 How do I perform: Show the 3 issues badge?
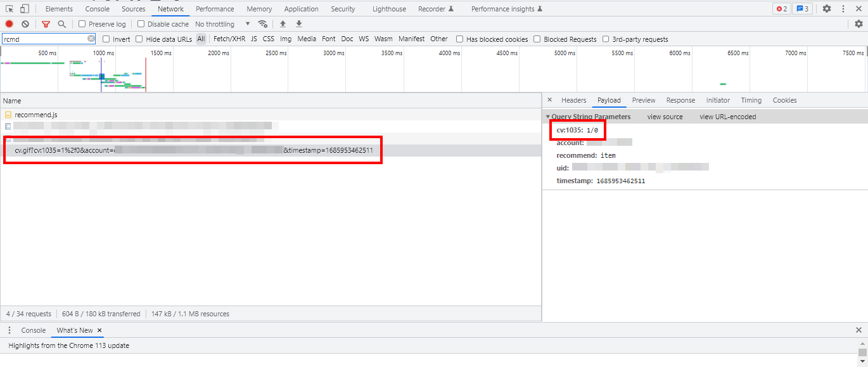click(x=802, y=9)
